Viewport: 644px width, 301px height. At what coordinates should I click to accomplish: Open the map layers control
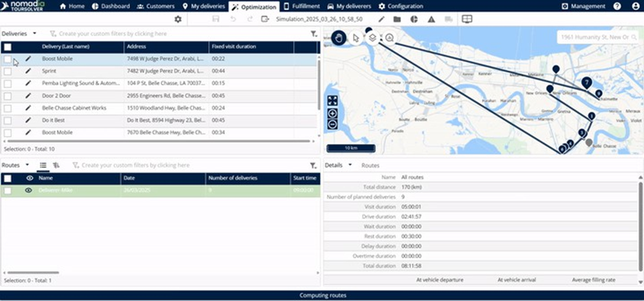[x=372, y=38]
